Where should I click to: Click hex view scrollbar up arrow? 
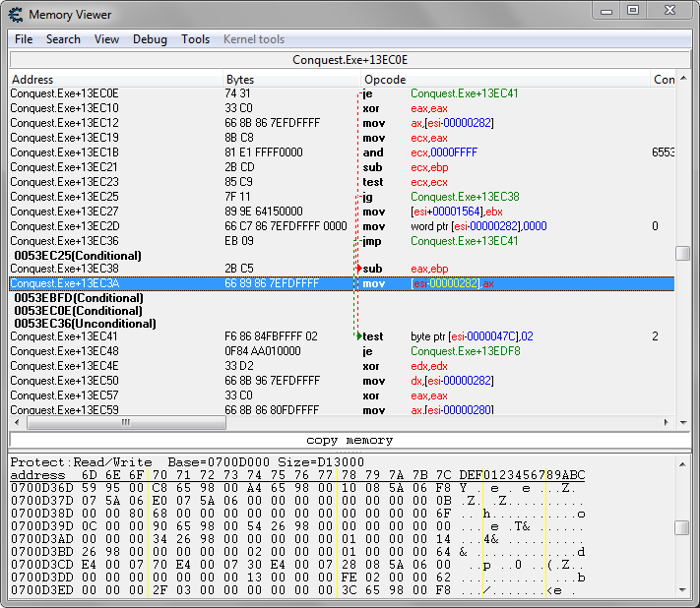pos(682,462)
